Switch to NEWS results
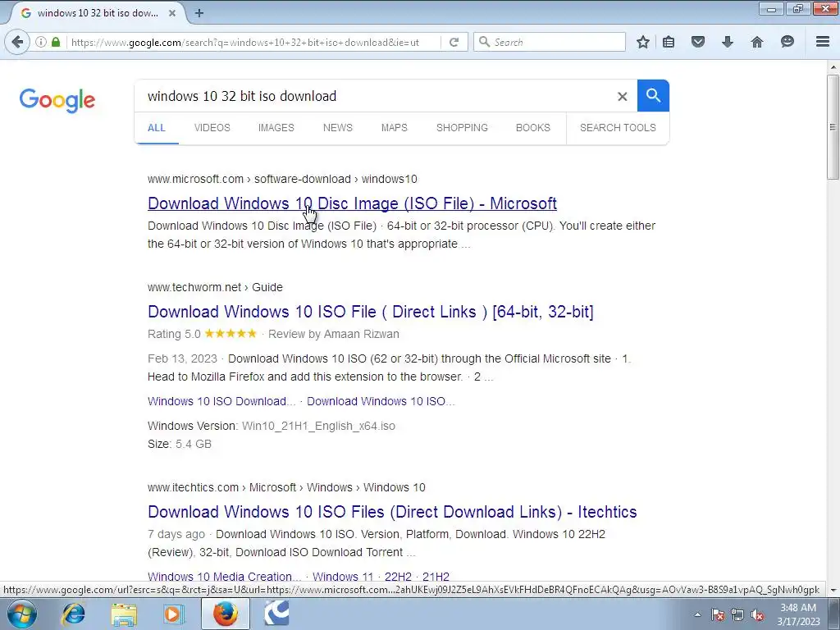This screenshot has width=840, height=630. pyautogui.click(x=337, y=127)
